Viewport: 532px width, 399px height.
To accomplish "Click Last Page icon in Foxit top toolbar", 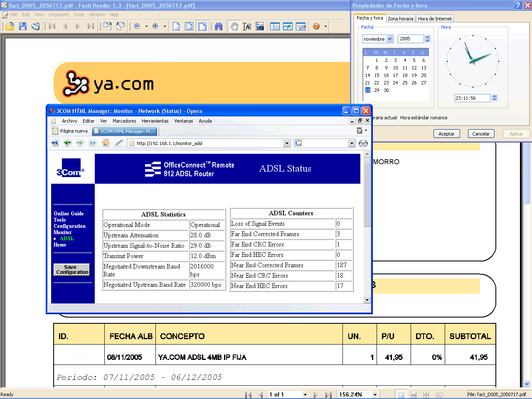I will (91, 26).
